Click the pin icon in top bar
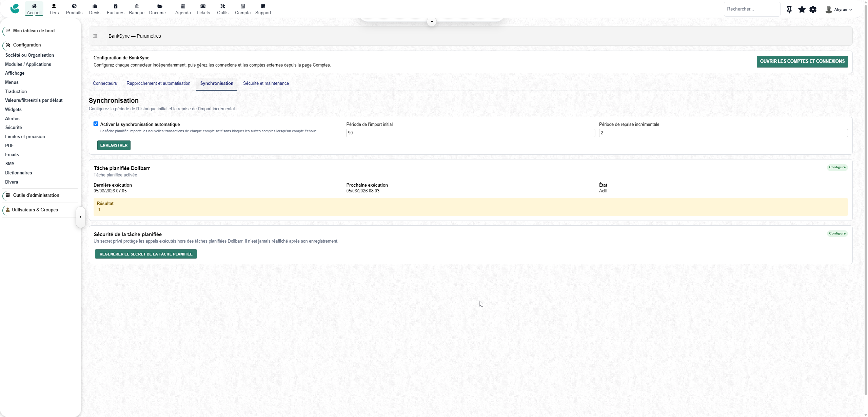868x417 pixels. click(x=789, y=10)
